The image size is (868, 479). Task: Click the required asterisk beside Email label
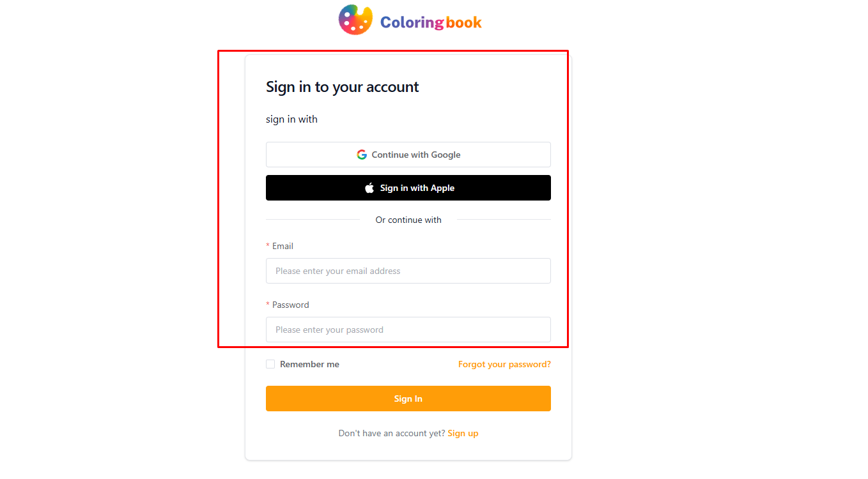[x=267, y=246]
